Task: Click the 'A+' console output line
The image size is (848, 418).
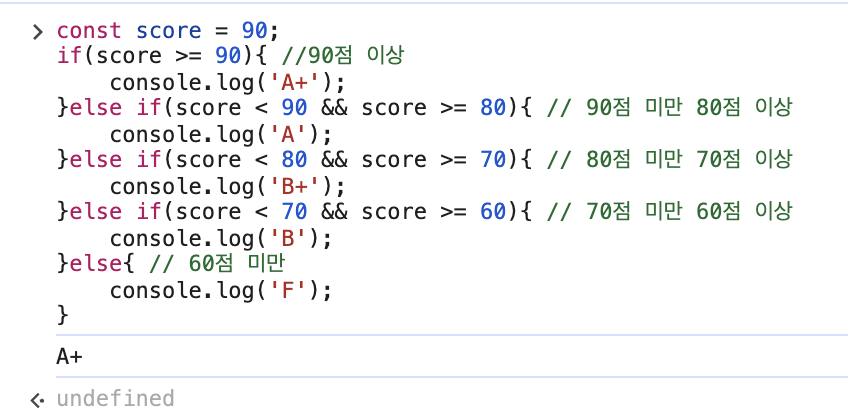Action: point(69,357)
